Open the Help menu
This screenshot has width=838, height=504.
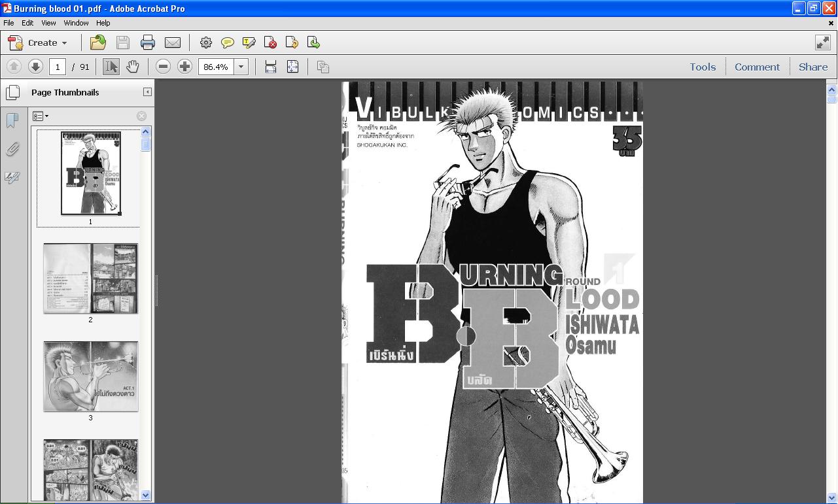(103, 23)
